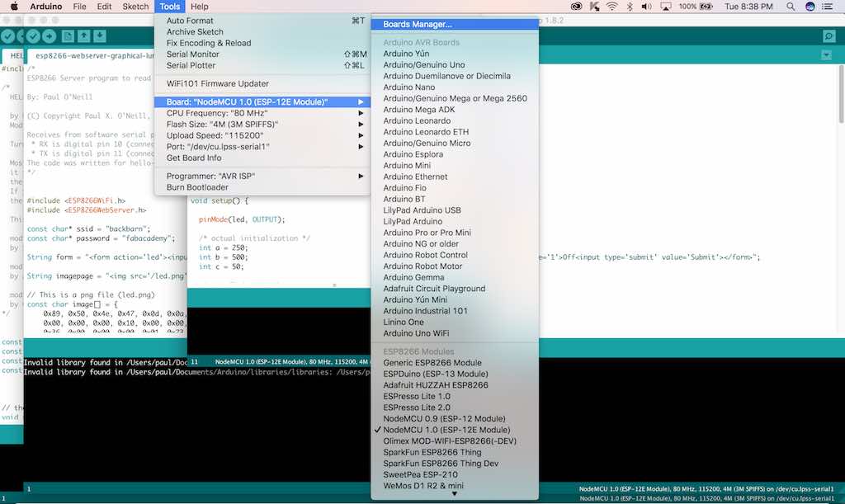
Task: Choose Archive Sketch menu entry
Action: tap(262, 32)
